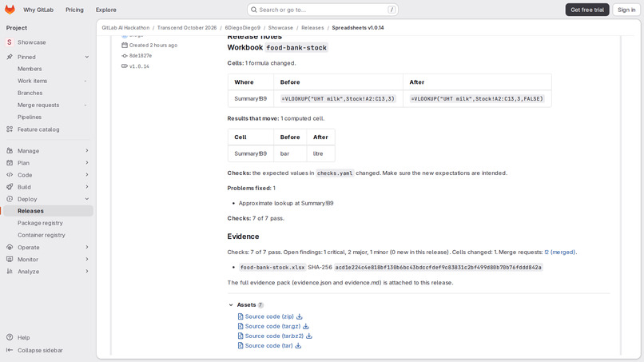Open Pipelines in the sidebar

click(x=30, y=117)
